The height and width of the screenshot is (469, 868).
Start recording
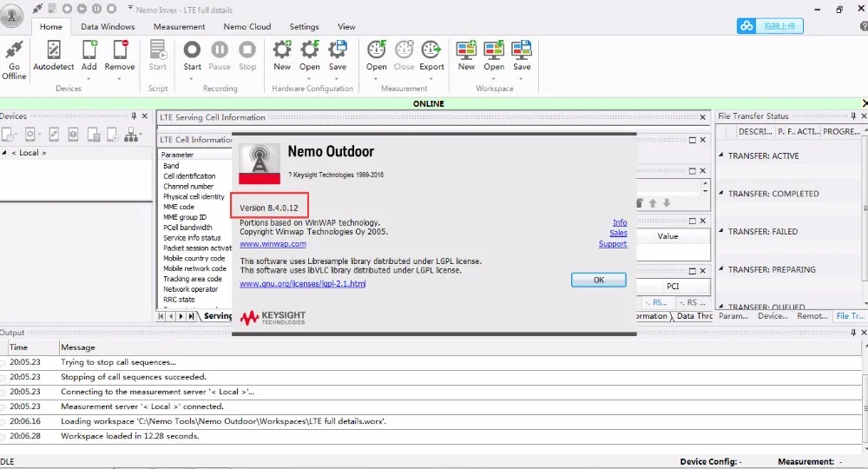tap(192, 50)
